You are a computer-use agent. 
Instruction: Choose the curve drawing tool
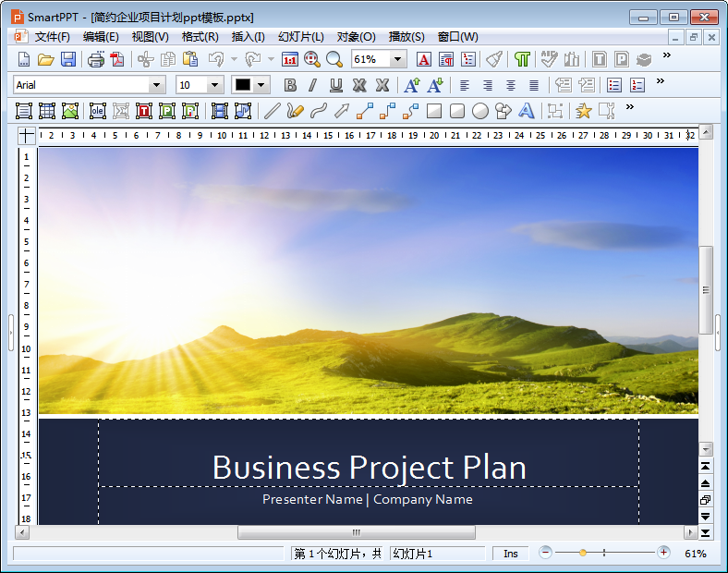point(319,111)
